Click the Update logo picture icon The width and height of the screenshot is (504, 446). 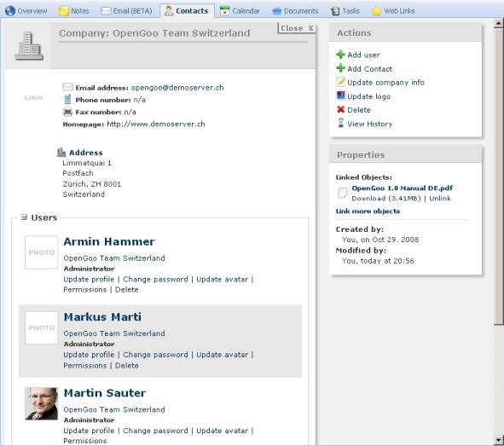(x=340, y=96)
